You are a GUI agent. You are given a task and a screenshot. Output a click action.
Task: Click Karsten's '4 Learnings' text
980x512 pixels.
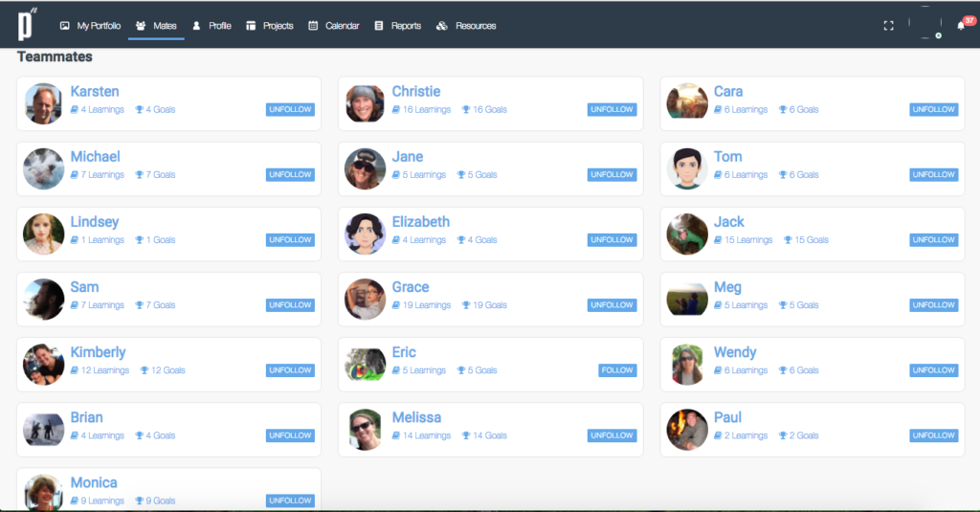point(102,109)
